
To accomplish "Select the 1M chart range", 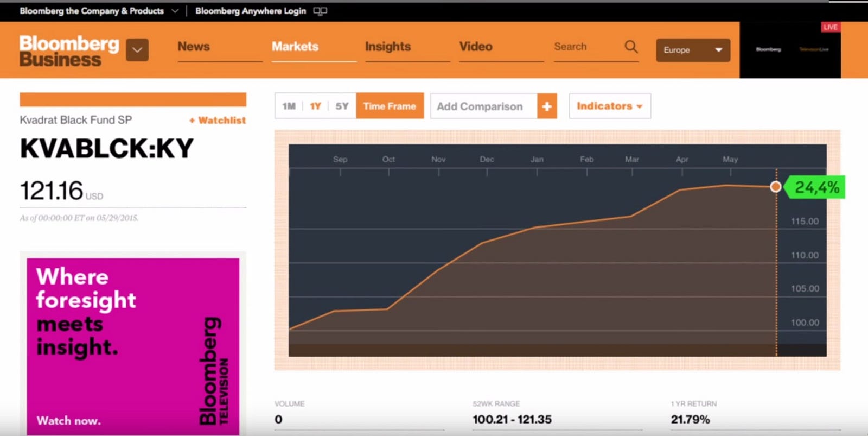I will [289, 106].
